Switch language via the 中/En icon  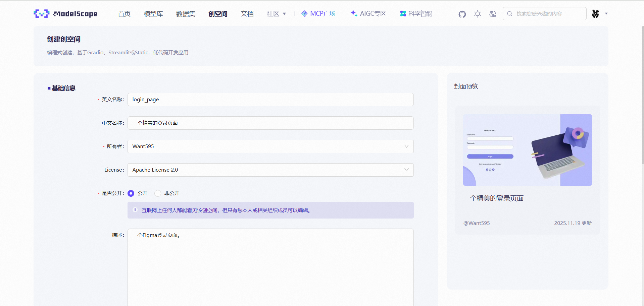tap(492, 14)
